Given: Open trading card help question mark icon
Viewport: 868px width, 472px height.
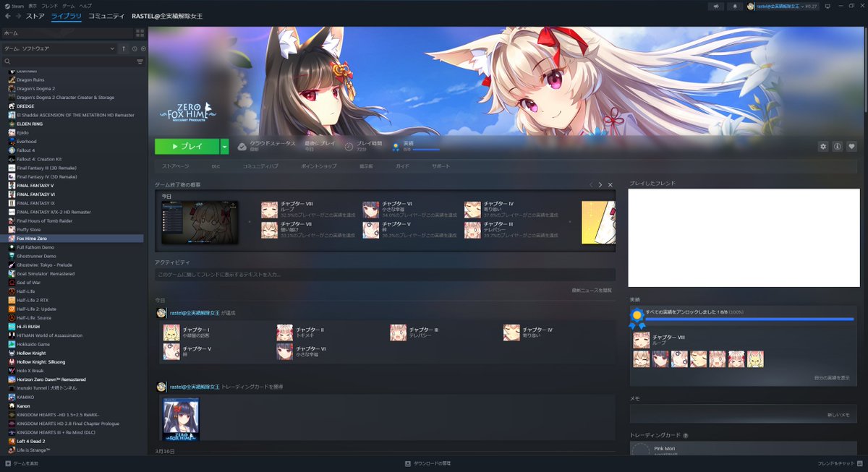Looking at the screenshot, I should (x=685, y=436).
